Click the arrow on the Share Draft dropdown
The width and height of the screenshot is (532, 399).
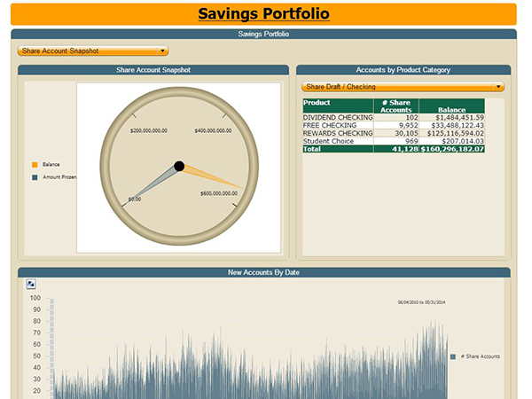click(x=499, y=87)
